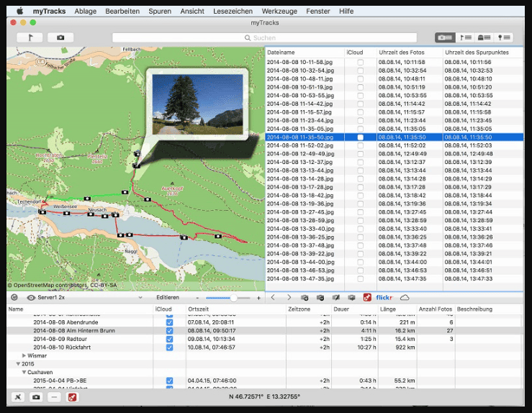
Task: Open the Hilfe menu
Action: pos(346,12)
